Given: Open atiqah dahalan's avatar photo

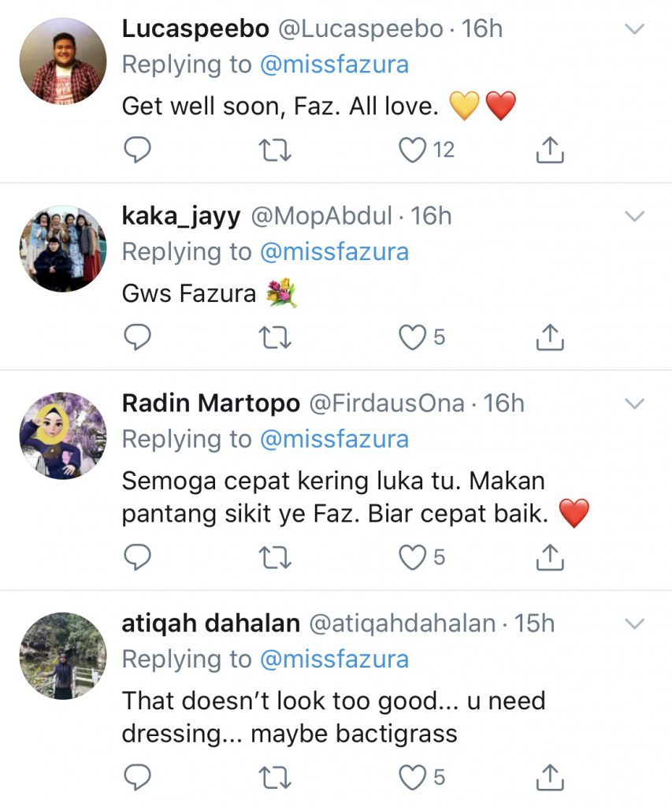Looking at the screenshot, I should [62, 656].
